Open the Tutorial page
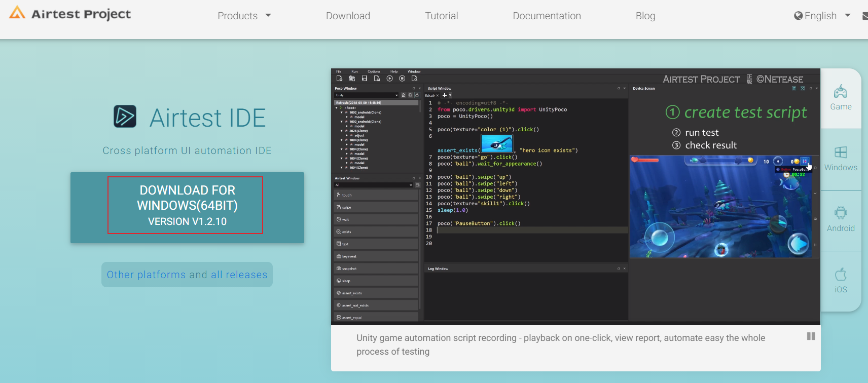868x383 pixels. pos(441,16)
